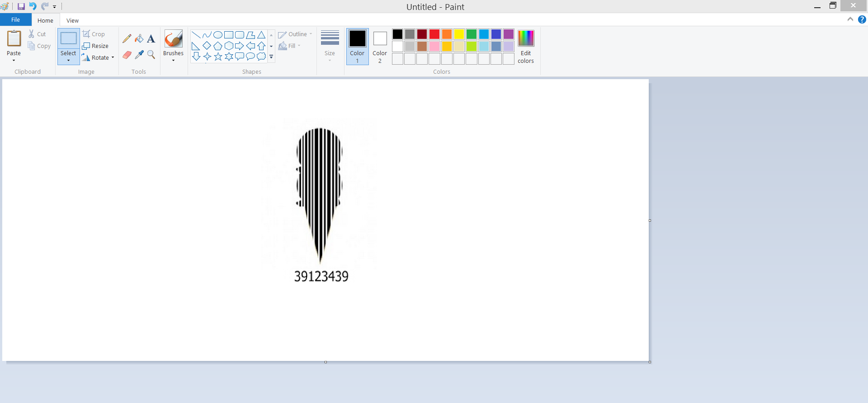Choose the Polygon shape
This screenshot has height=403, width=868.
(250, 35)
